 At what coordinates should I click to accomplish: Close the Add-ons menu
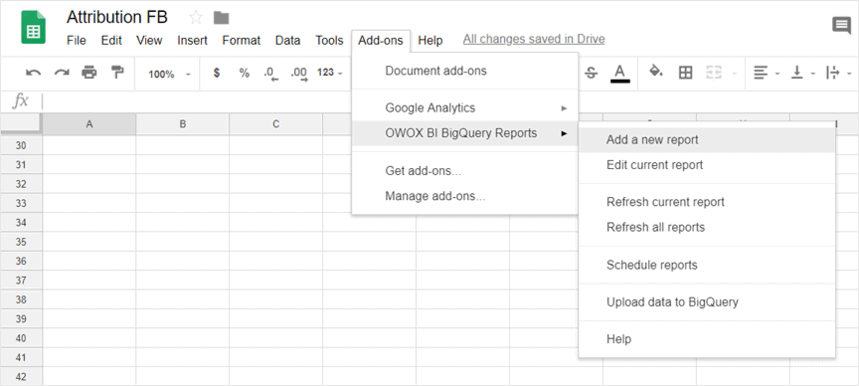381,40
